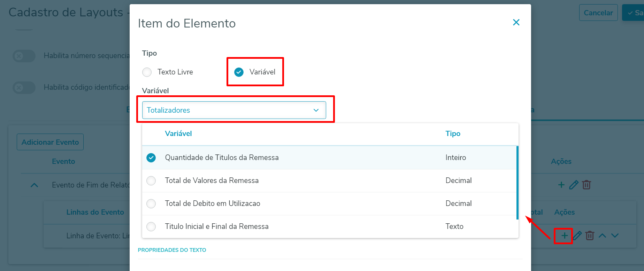This screenshot has width=644, height=271.
Task: Open the Totalizadores variable dropdown
Action: (234, 110)
